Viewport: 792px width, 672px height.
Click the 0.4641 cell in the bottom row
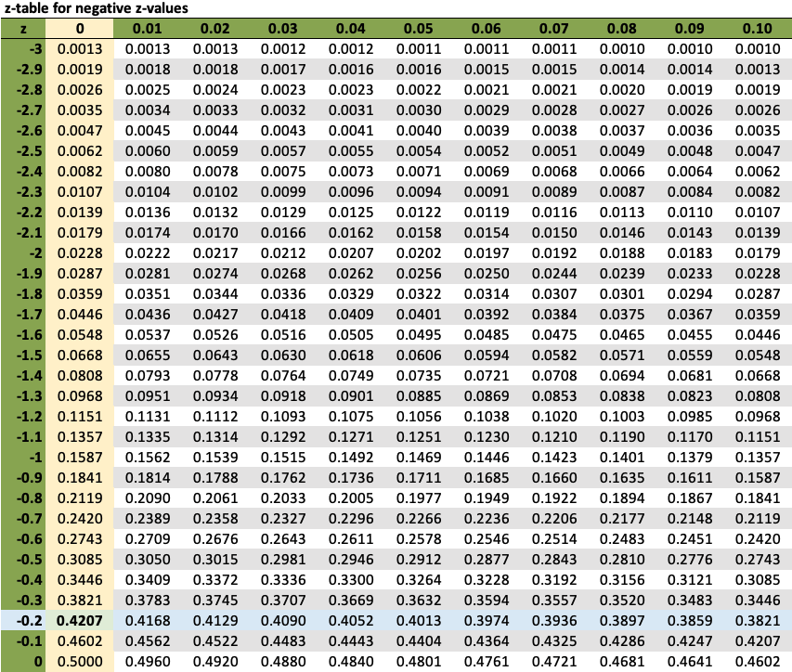coord(694,662)
